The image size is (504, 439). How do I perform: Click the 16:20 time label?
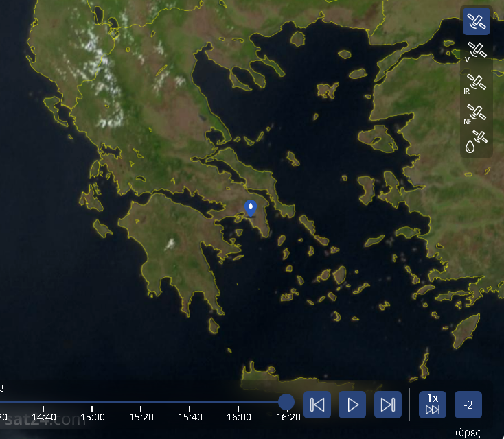[x=288, y=416]
